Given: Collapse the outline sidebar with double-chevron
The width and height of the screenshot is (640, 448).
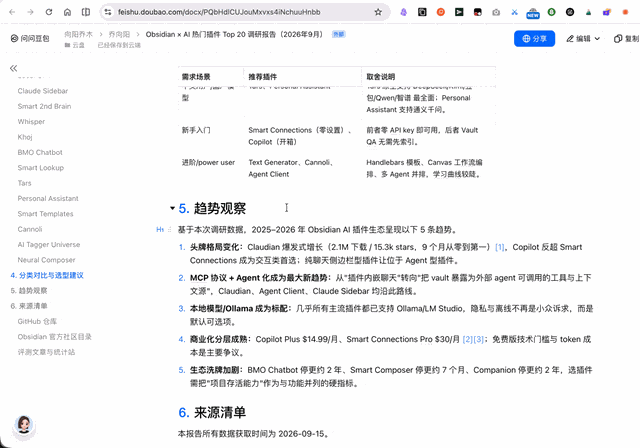Looking at the screenshot, I should [13, 68].
